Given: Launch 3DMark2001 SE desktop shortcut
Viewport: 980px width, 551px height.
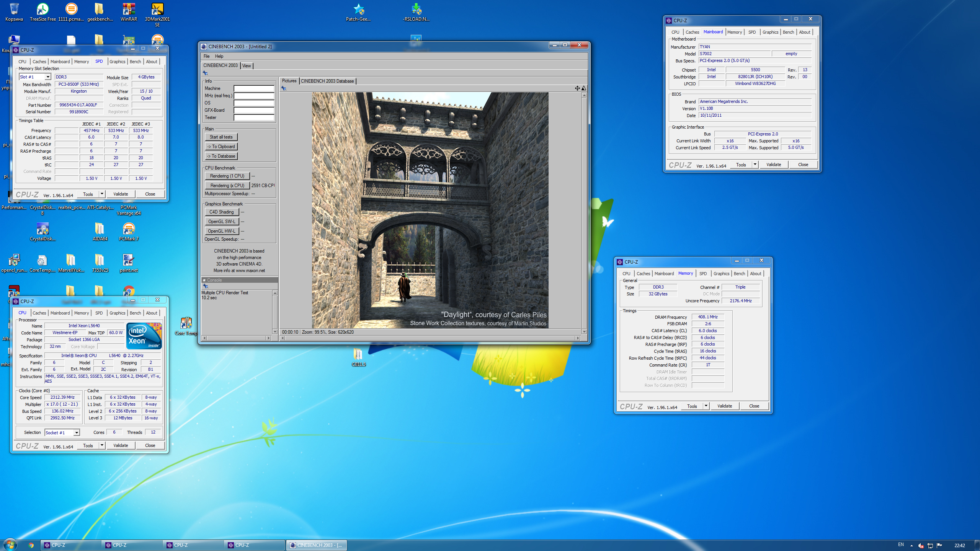Looking at the screenshot, I should (x=157, y=15).
